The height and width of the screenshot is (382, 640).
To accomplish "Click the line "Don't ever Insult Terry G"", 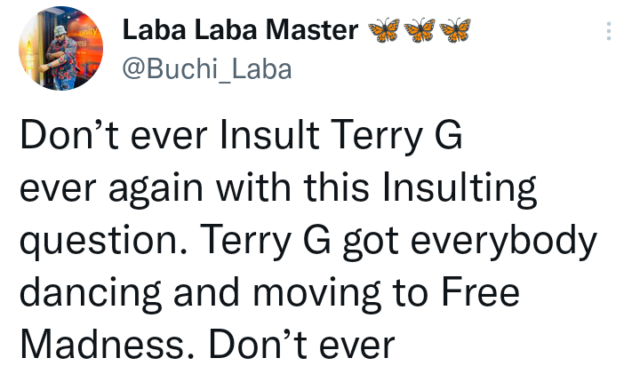I will (241, 135).
